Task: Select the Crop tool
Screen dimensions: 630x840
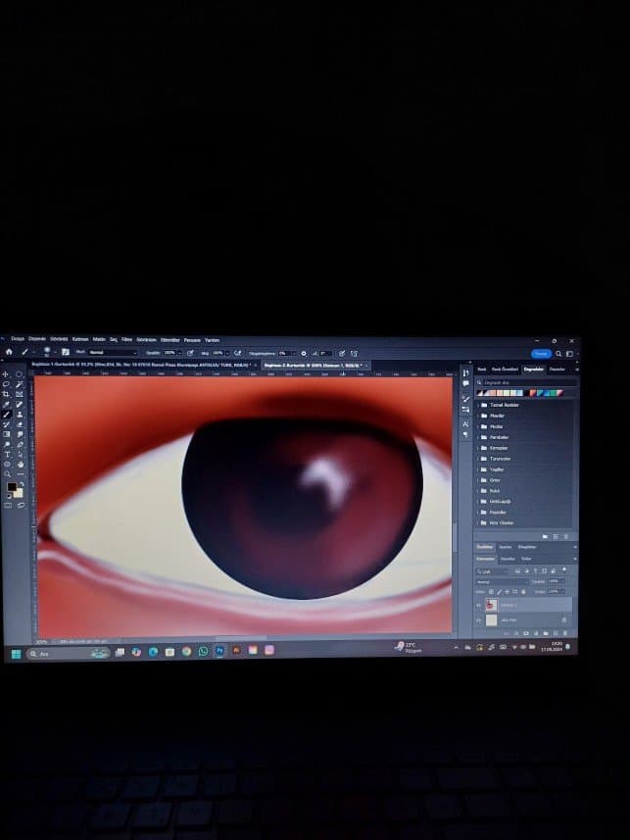Action: pos(6,394)
